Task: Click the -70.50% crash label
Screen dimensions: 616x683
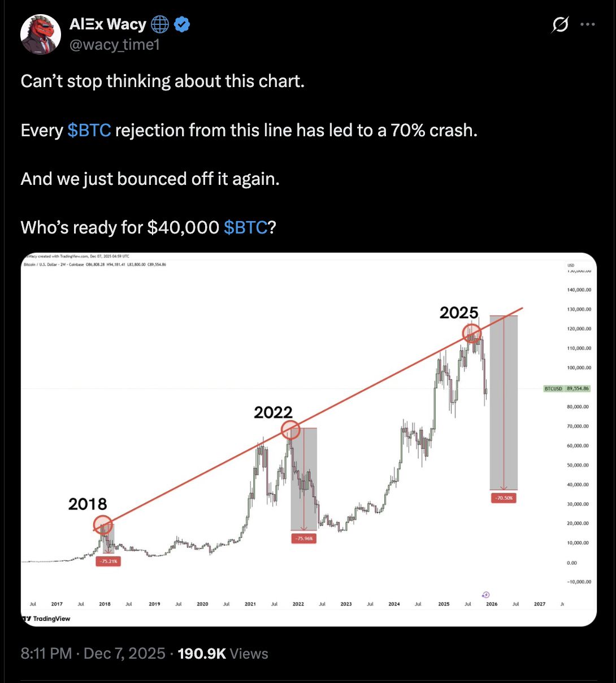Action: pos(503,498)
